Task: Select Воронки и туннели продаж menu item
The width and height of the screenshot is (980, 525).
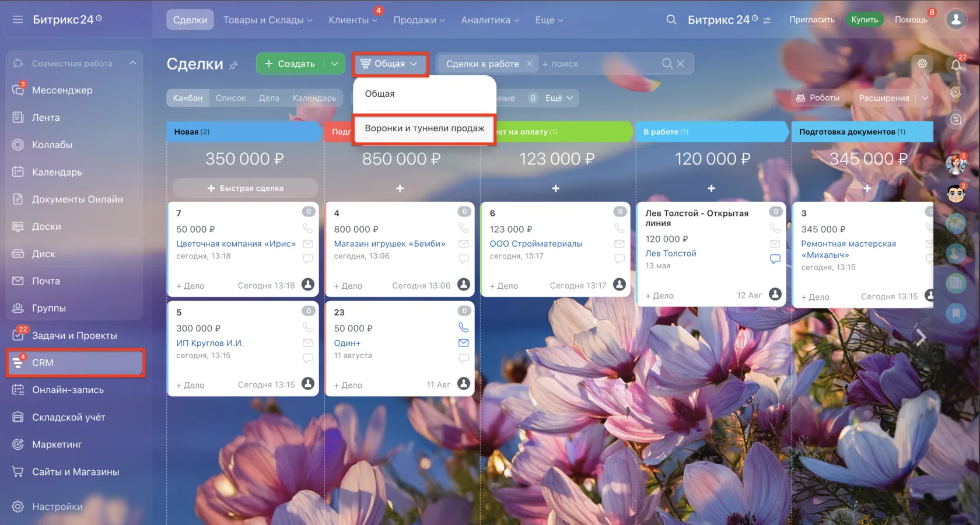Action: 424,128
